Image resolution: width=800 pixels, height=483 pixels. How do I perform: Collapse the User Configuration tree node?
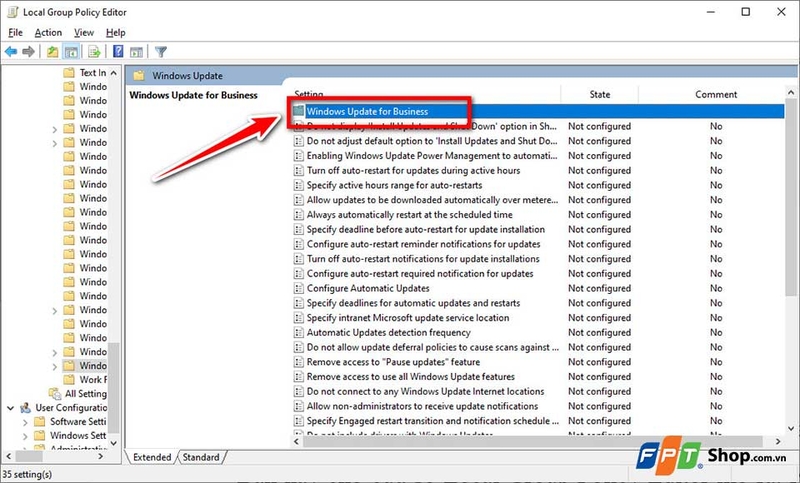click(10, 408)
